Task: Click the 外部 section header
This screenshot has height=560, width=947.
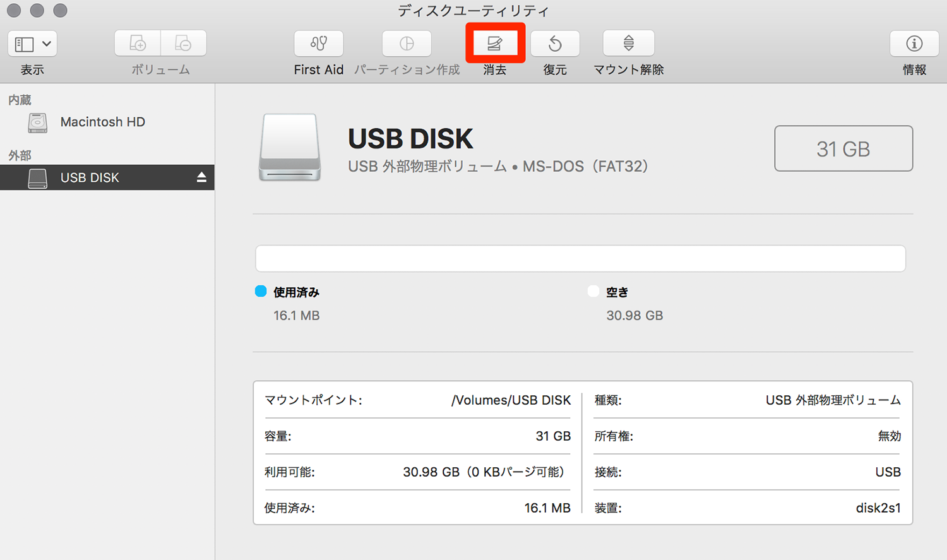Action: [x=20, y=155]
